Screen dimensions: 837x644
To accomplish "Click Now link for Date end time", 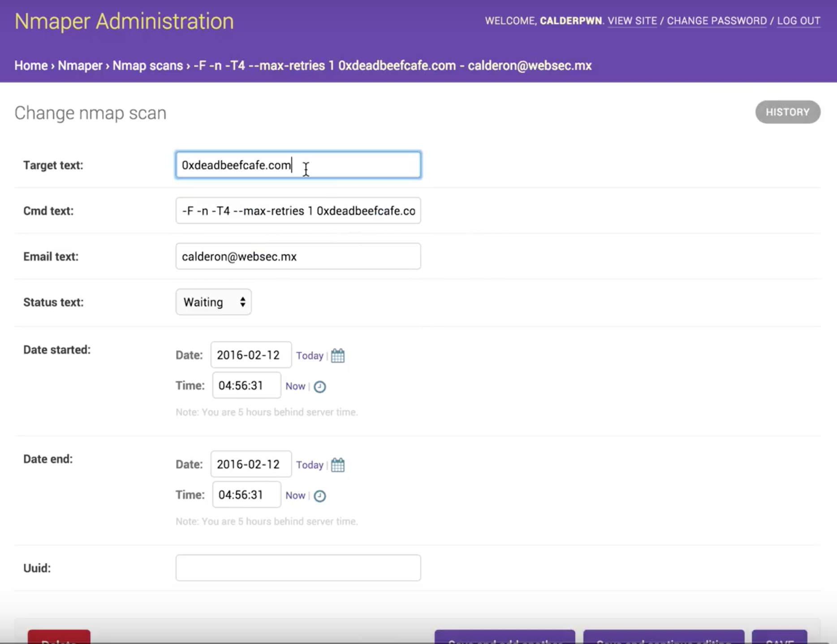I will coord(295,495).
